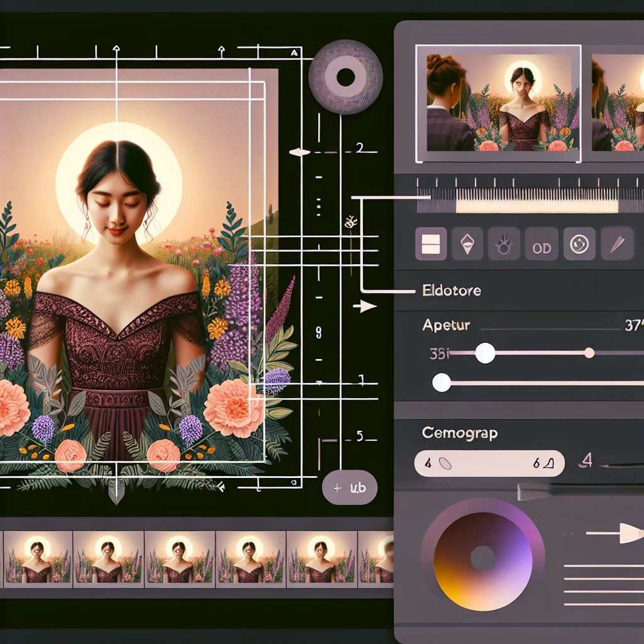Click the first Apetur slider's white handle

[x=485, y=353]
